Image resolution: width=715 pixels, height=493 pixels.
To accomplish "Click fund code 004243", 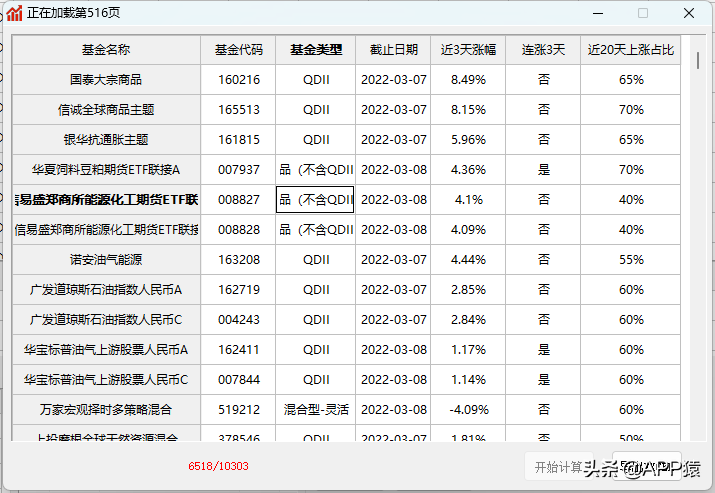I will point(238,320).
